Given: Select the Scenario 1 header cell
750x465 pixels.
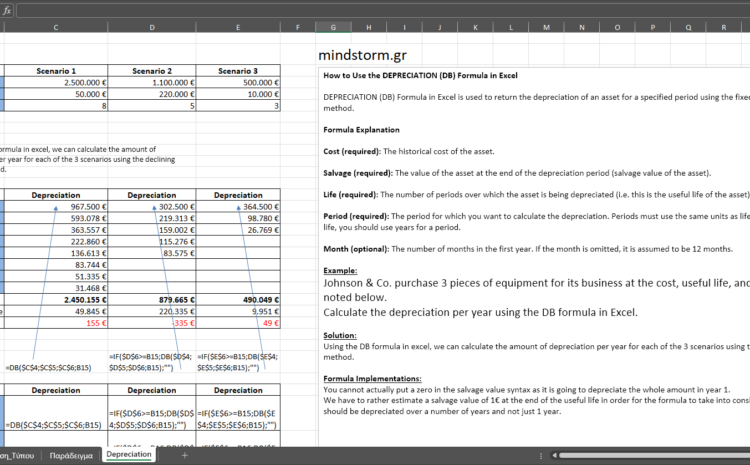Looking at the screenshot, I should point(56,71).
